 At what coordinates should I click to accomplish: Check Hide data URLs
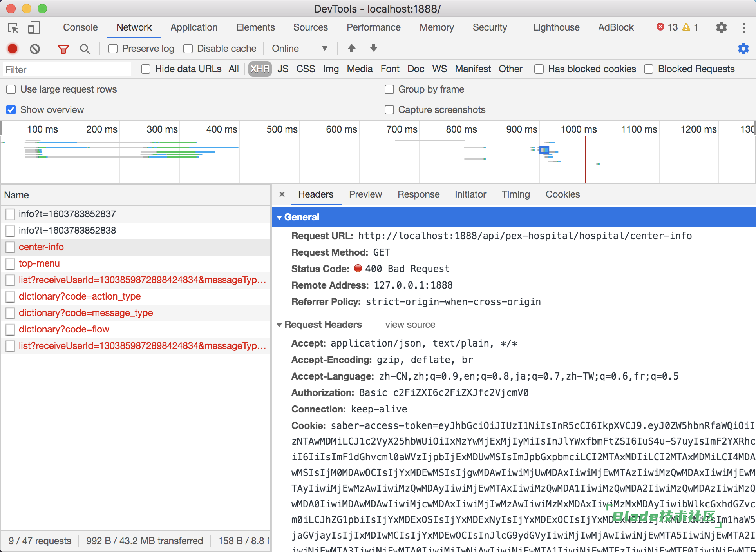pos(146,69)
